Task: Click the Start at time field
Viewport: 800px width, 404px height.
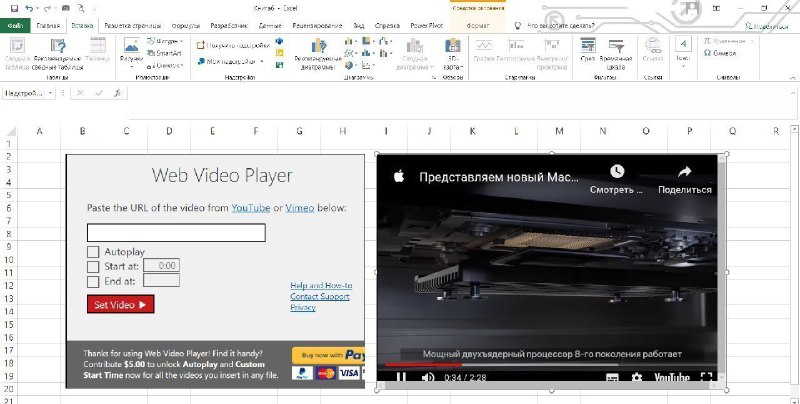Action: 161,266
